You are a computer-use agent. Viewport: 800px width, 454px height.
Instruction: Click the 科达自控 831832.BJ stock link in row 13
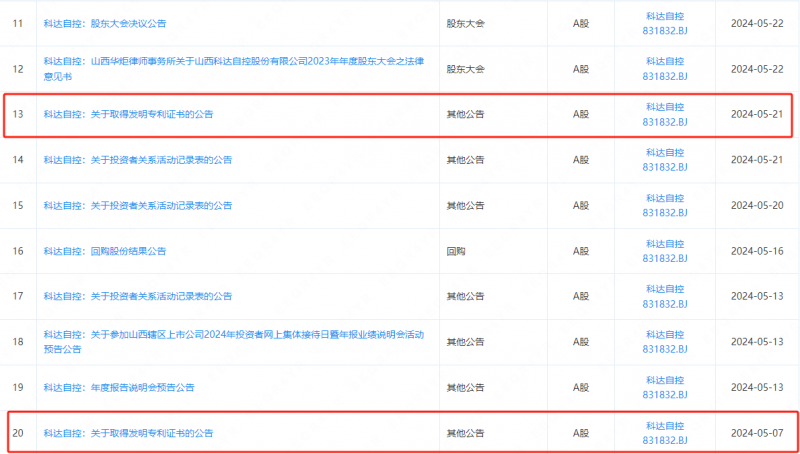tap(665, 114)
